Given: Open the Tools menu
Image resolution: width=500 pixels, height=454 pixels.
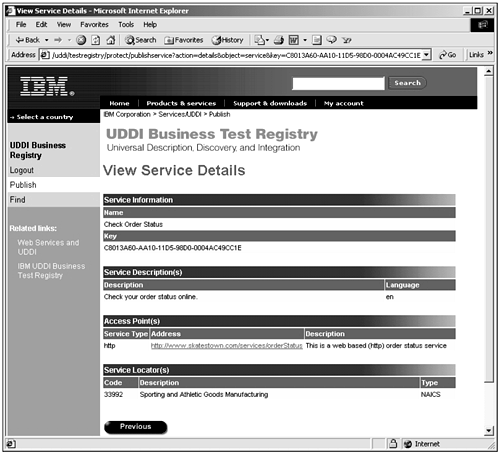Looking at the screenshot, I should point(126,25).
